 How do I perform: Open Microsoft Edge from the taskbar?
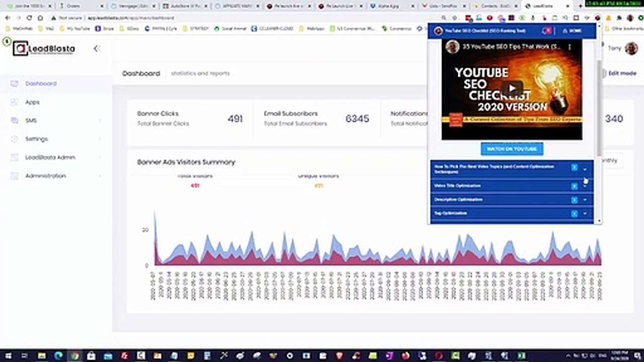click(58, 356)
